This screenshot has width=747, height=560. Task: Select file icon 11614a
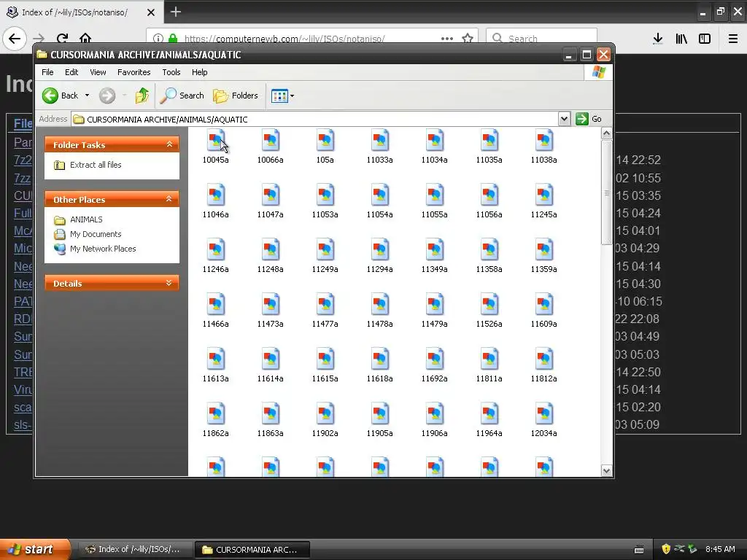271,359
